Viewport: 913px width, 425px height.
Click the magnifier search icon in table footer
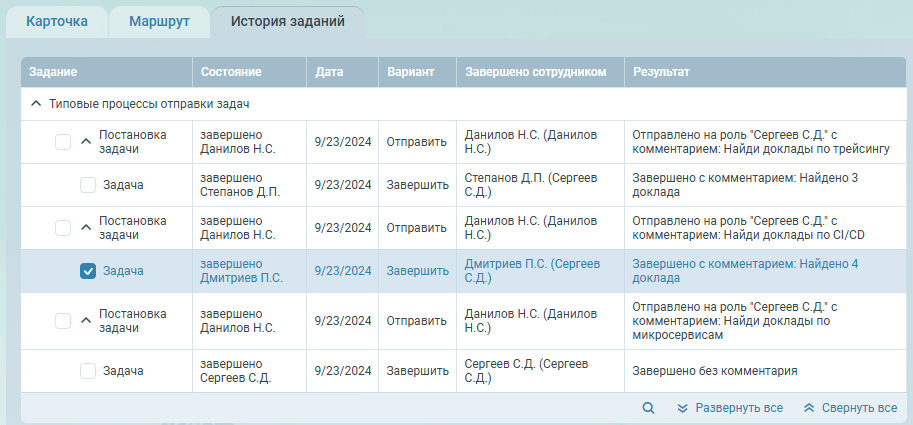pyautogui.click(x=648, y=408)
